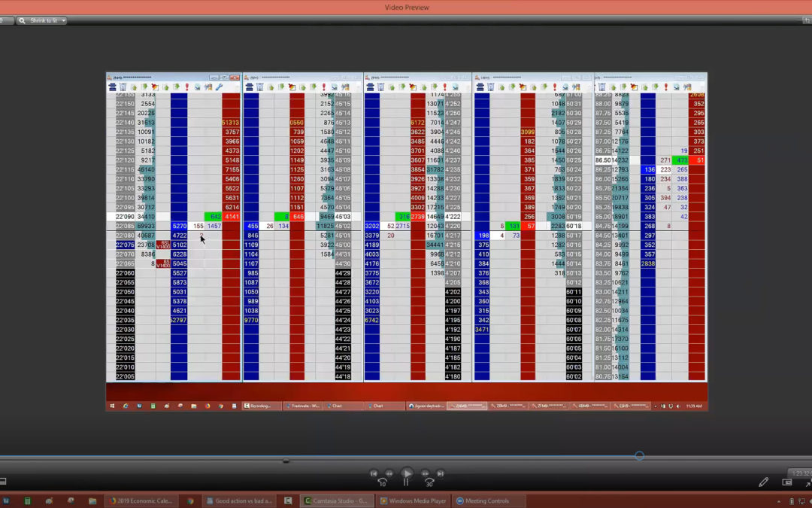Click the Start button inside the video

[x=112, y=406]
